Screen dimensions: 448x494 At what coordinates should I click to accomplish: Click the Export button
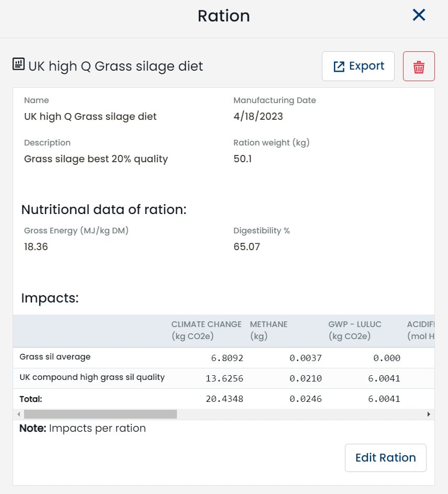pyautogui.click(x=358, y=66)
